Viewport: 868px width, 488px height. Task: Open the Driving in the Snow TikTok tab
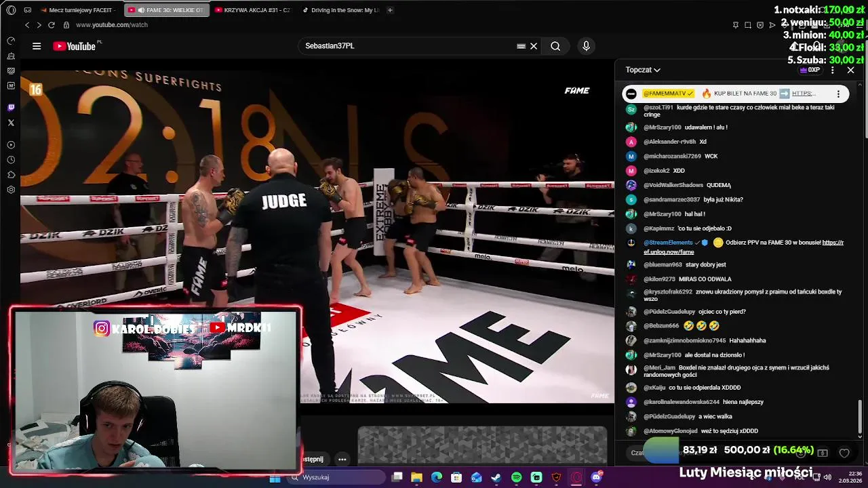pos(340,10)
